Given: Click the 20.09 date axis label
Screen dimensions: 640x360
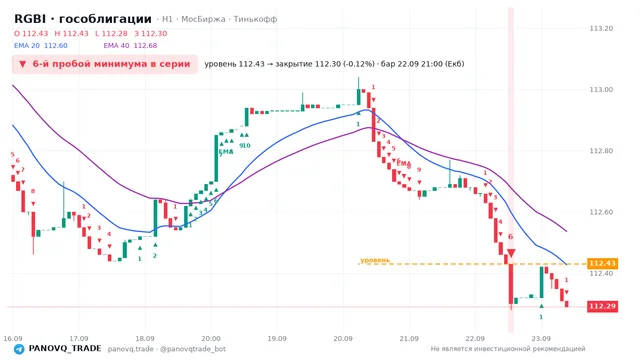Looking at the screenshot, I should click(x=343, y=339).
